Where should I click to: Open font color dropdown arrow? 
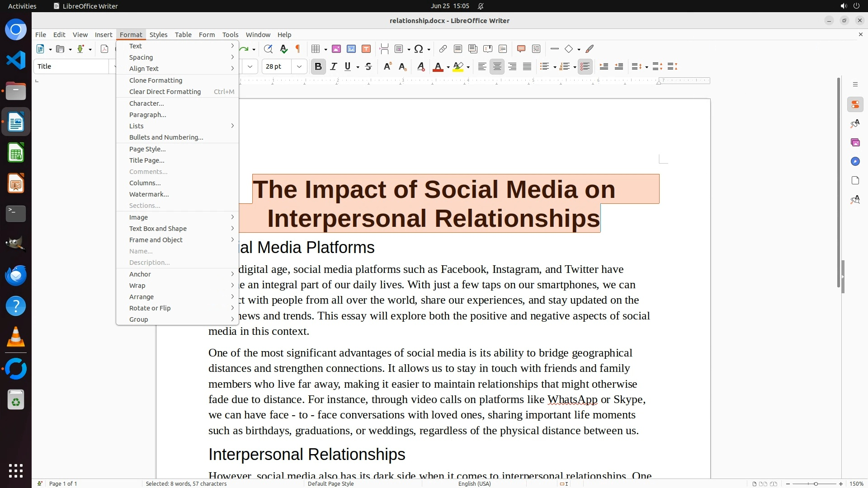448,67
